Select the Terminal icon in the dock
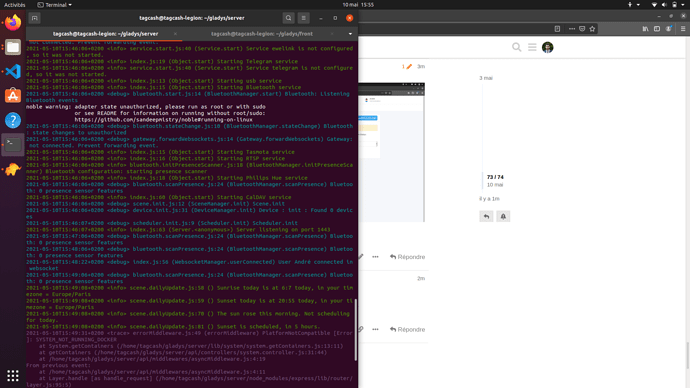The image size is (690, 388). pos(13,145)
